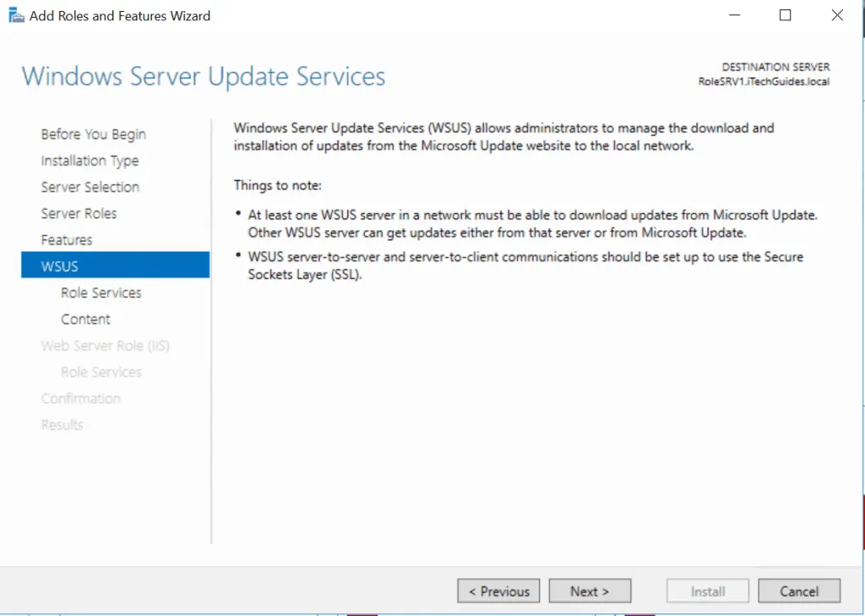Open the Installation Type step
The image size is (865, 616).
coord(90,160)
